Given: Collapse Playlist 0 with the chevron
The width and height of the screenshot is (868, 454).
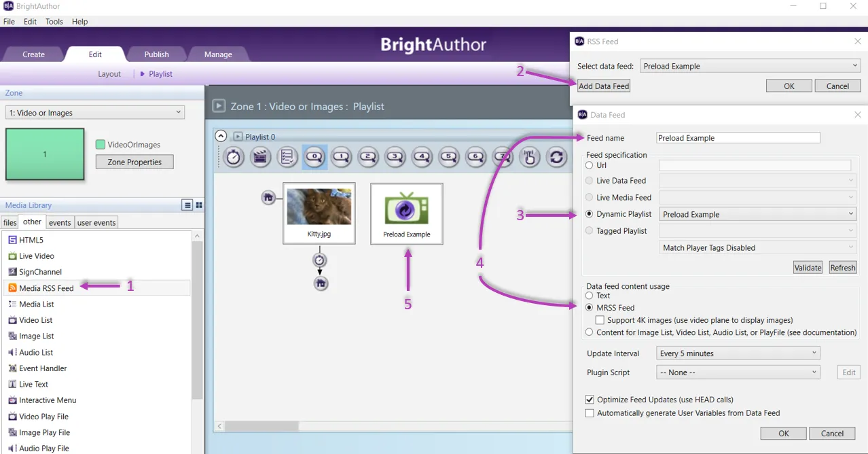Looking at the screenshot, I should point(220,137).
